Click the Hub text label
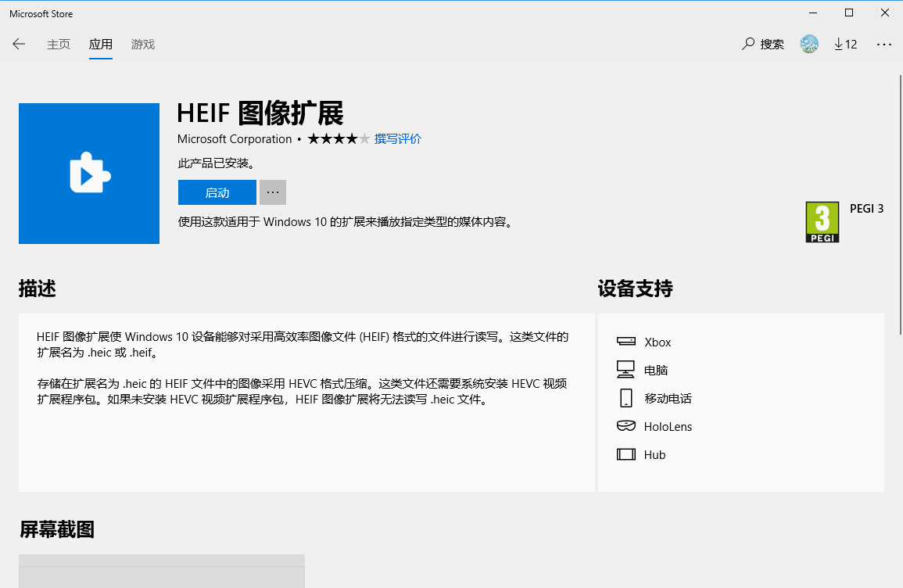 (655, 455)
